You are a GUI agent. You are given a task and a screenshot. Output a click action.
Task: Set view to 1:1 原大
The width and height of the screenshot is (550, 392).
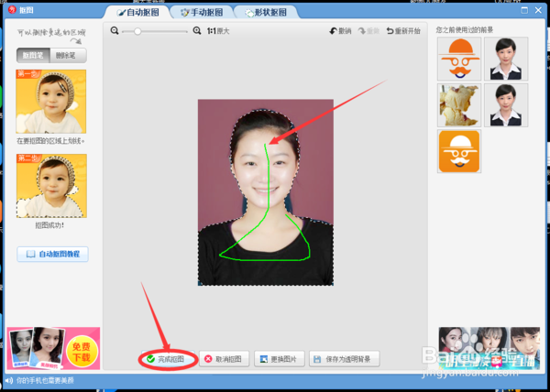coord(218,31)
